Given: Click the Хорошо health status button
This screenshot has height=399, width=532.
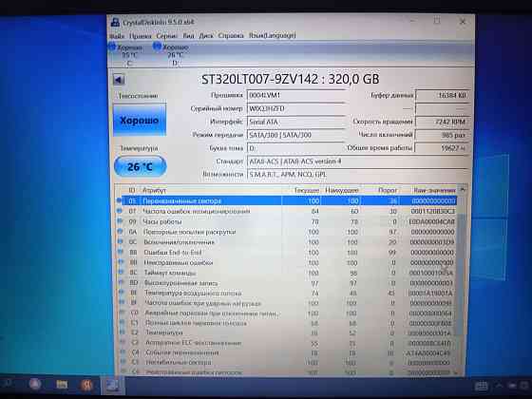Looking at the screenshot, I should (x=140, y=120).
